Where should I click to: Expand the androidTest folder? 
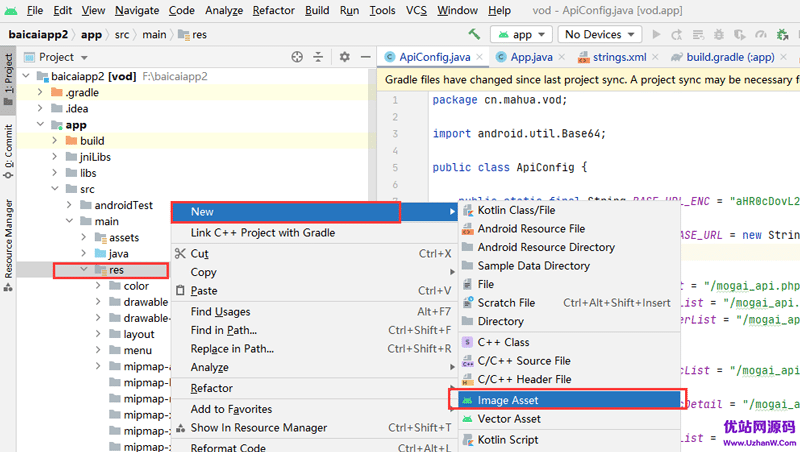click(x=69, y=205)
